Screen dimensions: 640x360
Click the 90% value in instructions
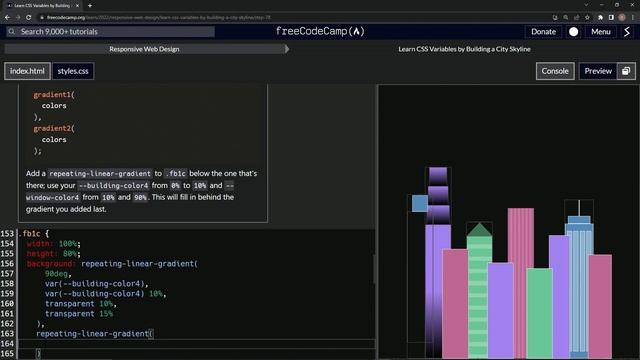(x=140, y=197)
